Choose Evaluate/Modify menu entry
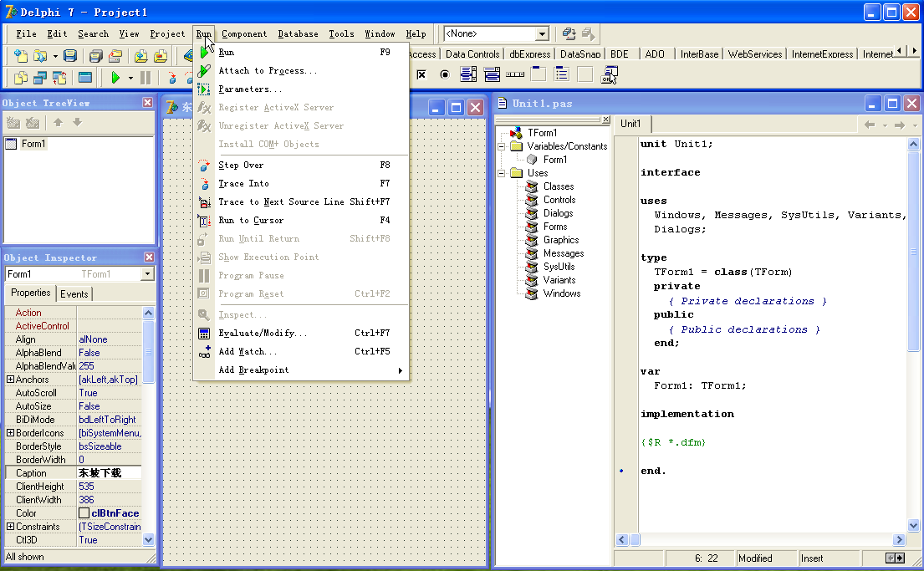924x571 pixels. point(301,334)
